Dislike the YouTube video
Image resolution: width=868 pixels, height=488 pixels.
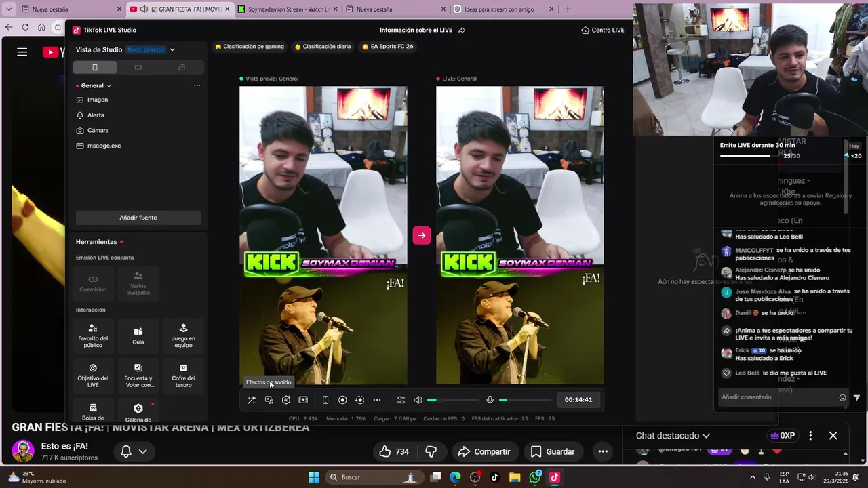tap(431, 452)
